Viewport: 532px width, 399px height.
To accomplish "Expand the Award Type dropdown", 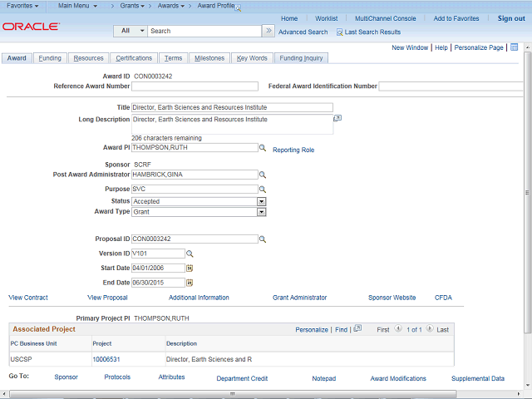I will 261,212.
